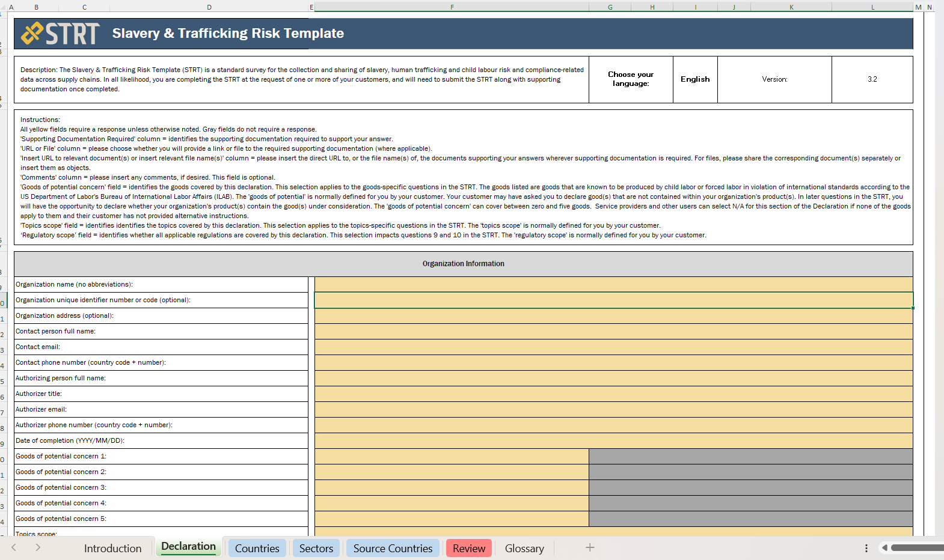Select the Contact phone number input field
Image resolution: width=944 pixels, height=560 pixels.
[613, 363]
